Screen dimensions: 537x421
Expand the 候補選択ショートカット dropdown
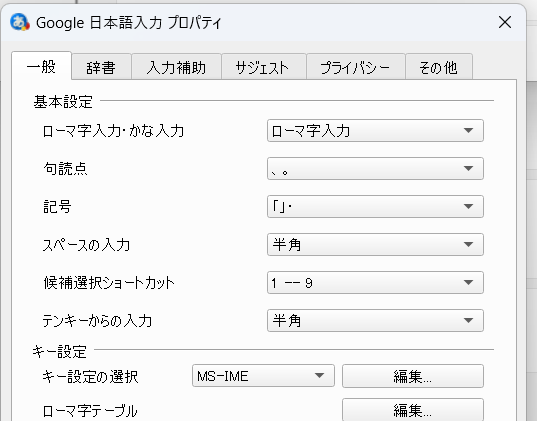(375, 283)
